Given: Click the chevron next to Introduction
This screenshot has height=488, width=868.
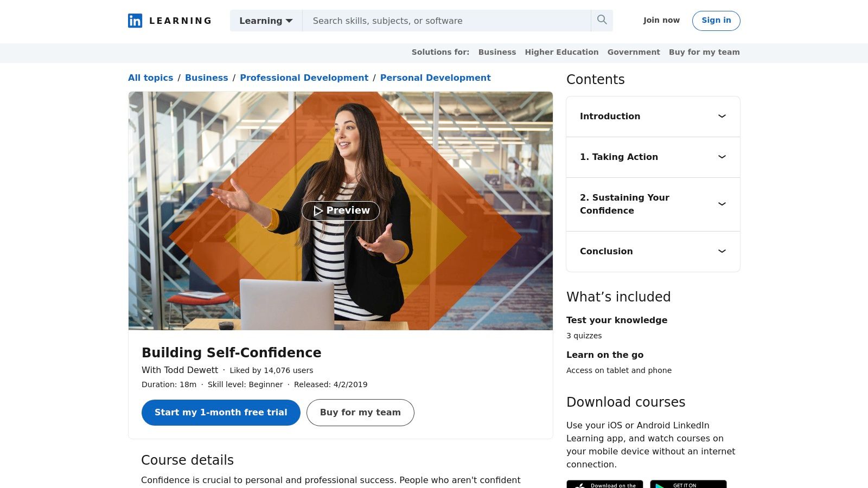Looking at the screenshot, I should [x=722, y=116].
